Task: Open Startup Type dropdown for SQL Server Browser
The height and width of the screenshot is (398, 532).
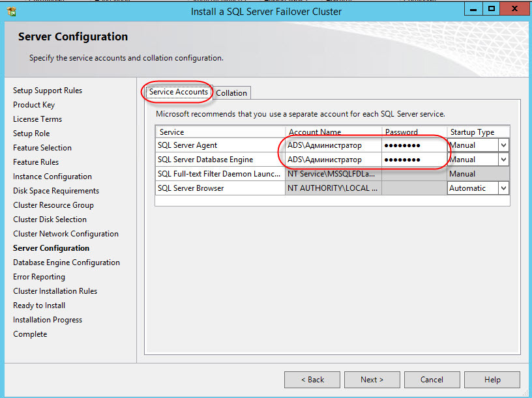Action: (x=503, y=188)
